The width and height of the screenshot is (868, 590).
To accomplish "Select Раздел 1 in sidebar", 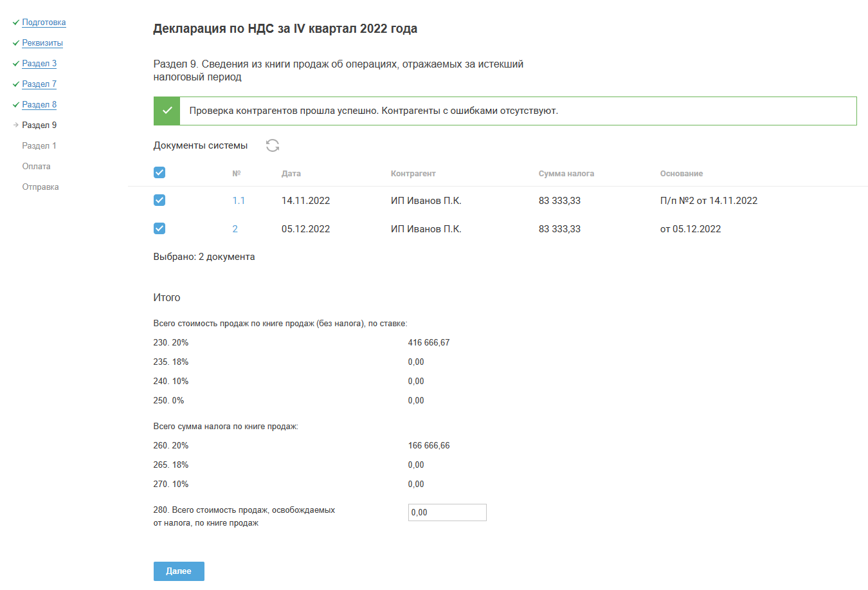I will click(x=39, y=146).
